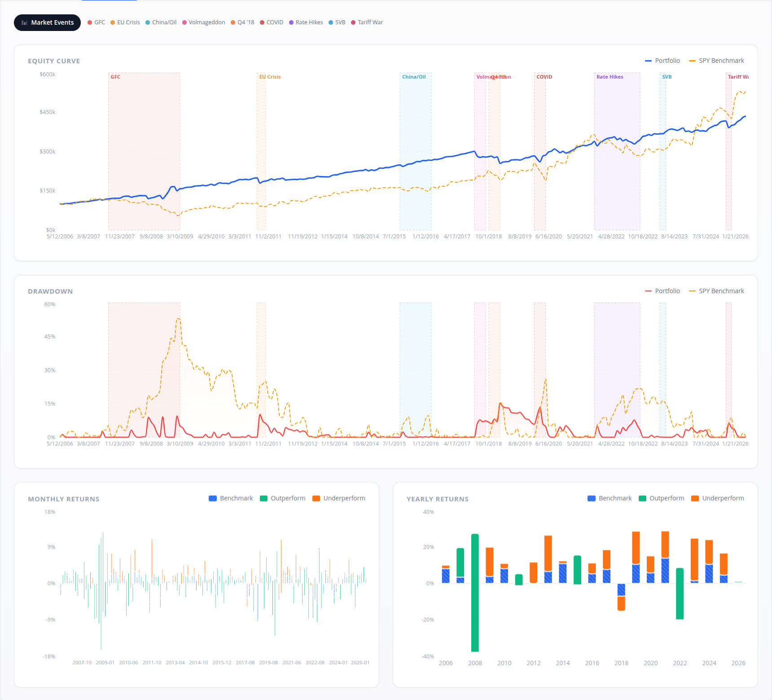Click the YEARLY RETURNS heading
The image size is (772, 700).
coord(438,499)
